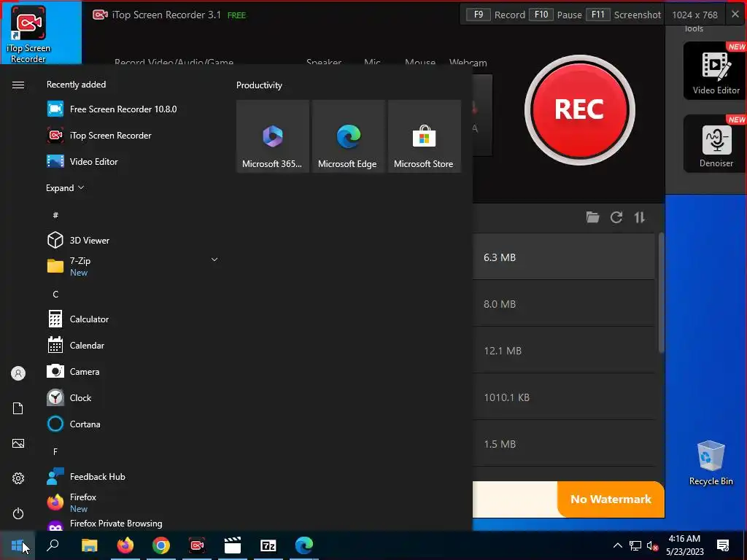Open muted volume tray icon
This screenshot has height=560, width=747.
coord(653,545)
